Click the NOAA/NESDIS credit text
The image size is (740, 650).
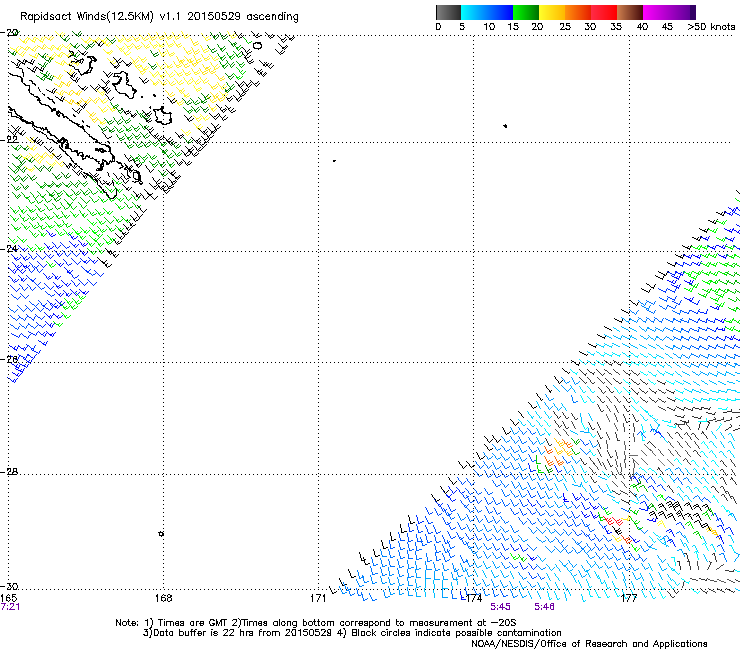click(589, 644)
